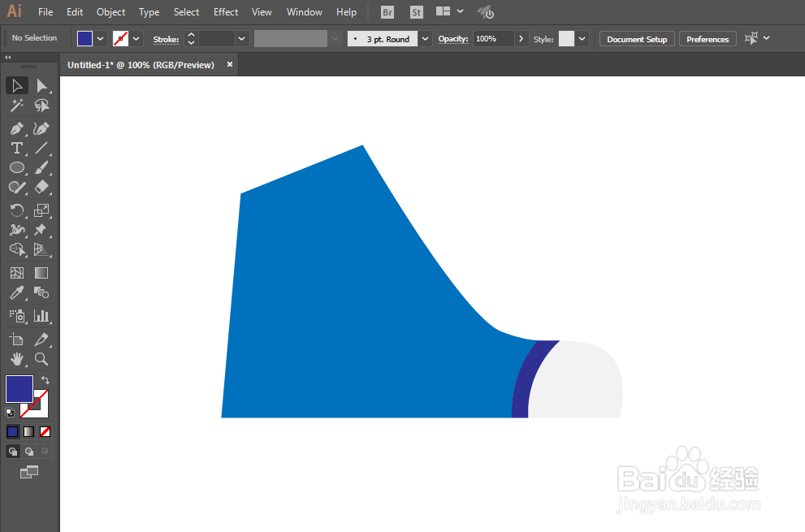Select the Pen tool

17,128
